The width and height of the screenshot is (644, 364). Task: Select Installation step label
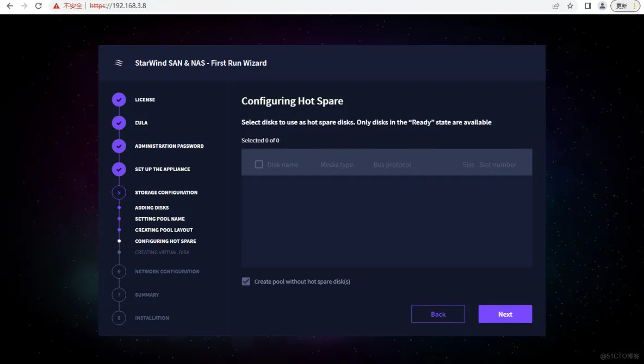[152, 318]
